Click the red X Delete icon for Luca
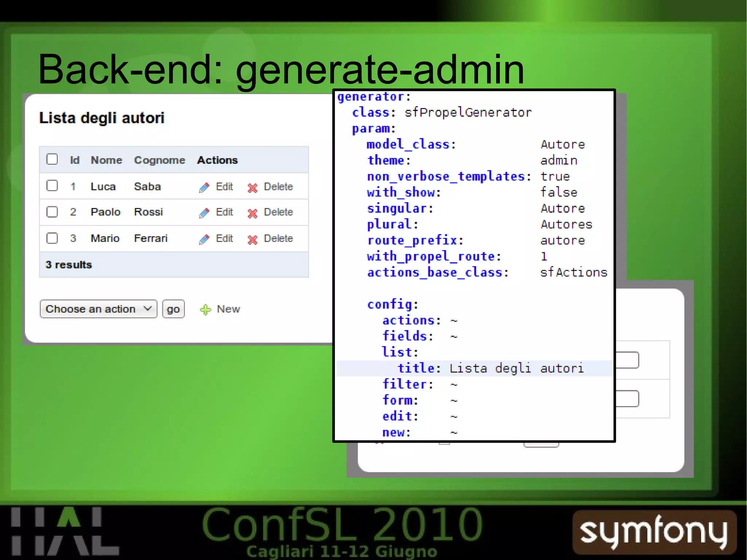 pyautogui.click(x=252, y=188)
